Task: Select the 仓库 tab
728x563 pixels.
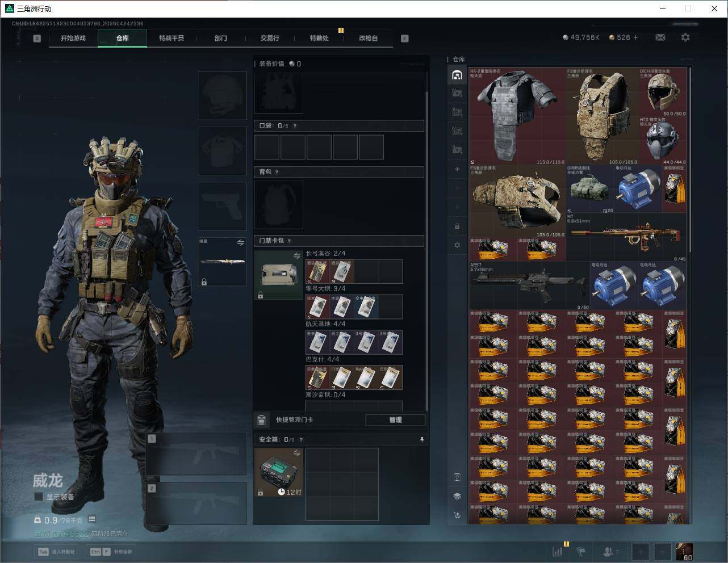Action: click(123, 38)
